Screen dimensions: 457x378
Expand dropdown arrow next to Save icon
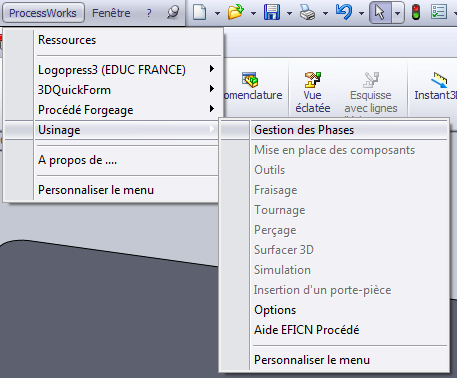[289, 13]
